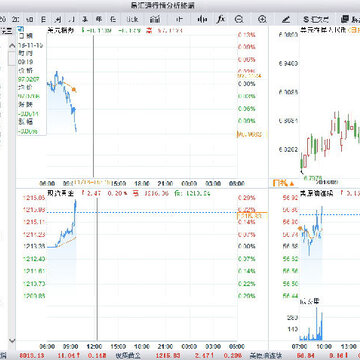360x360 pixels.
Task: Switch to the 年 yearly period
Action: [x=99, y=19]
